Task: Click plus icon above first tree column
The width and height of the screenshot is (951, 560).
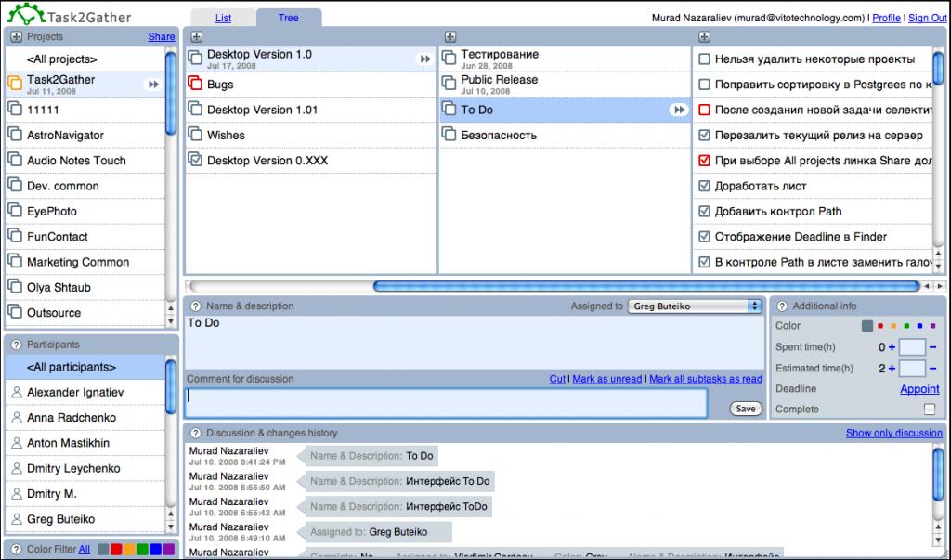Action: pyautogui.click(x=196, y=37)
